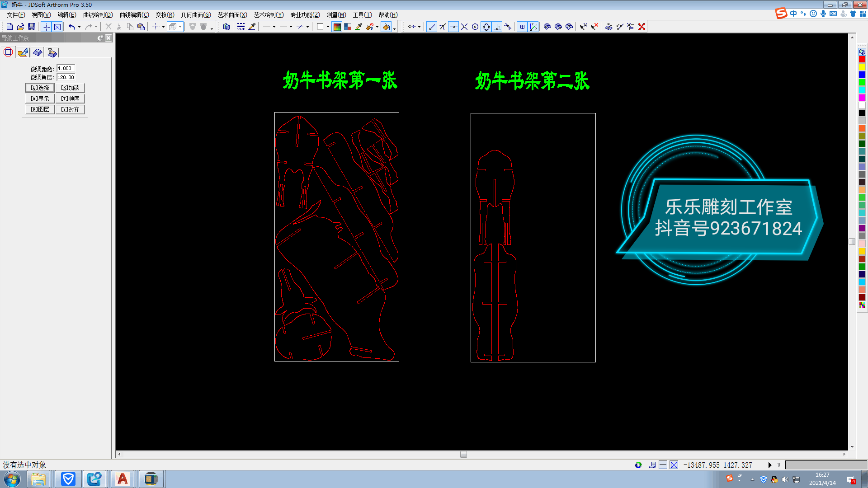Toggle perpendicular snap mode
The height and width of the screenshot is (488, 868).
497,27
